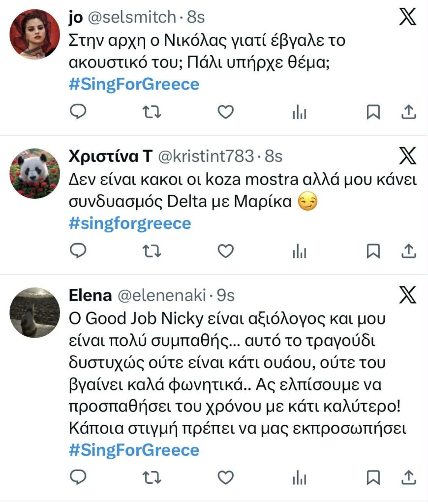Share Χριστίνα Τ's tweet
The width and height of the screenshot is (428, 504).
coord(409,252)
